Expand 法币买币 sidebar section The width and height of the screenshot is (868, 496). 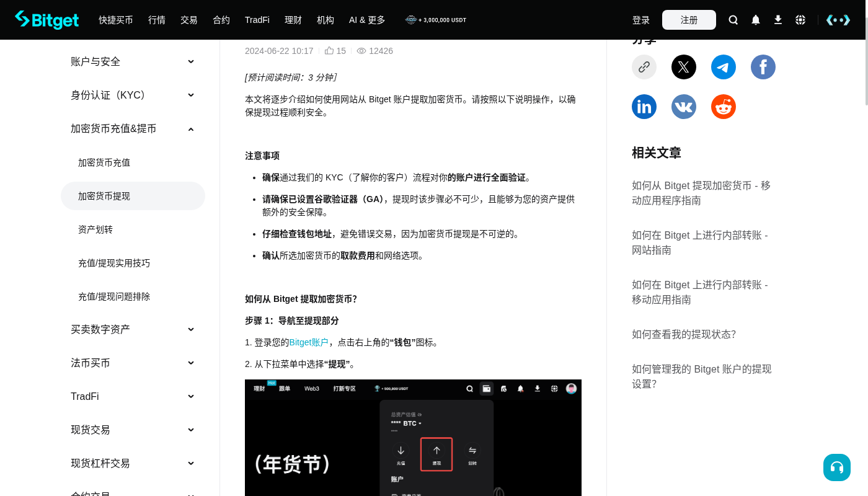(133, 363)
